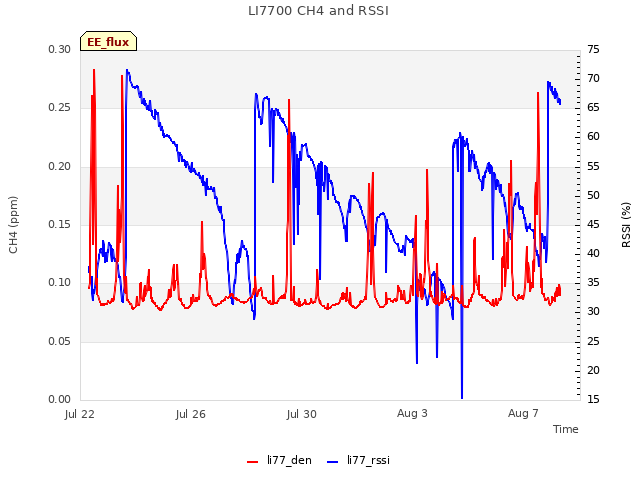Viewport: 640px width, 480px height.
Task: Click the 20 RSSI axis value
Action: [593, 371]
